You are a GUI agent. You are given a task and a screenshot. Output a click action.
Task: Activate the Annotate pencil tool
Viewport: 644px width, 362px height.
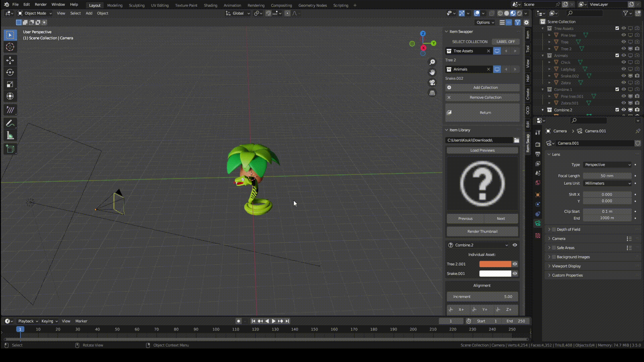[10, 123]
